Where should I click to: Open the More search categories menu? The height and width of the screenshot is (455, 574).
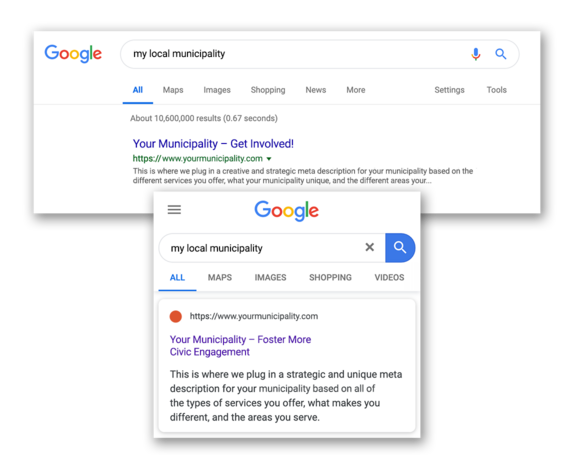pos(355,90)
